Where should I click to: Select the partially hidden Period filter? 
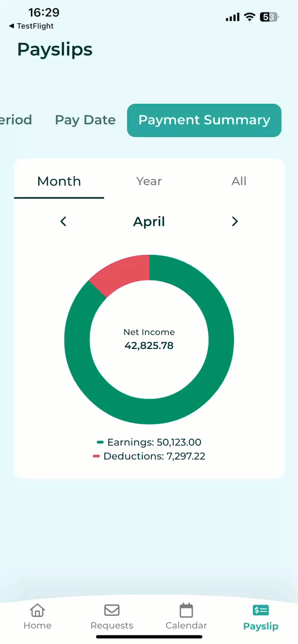16,120
